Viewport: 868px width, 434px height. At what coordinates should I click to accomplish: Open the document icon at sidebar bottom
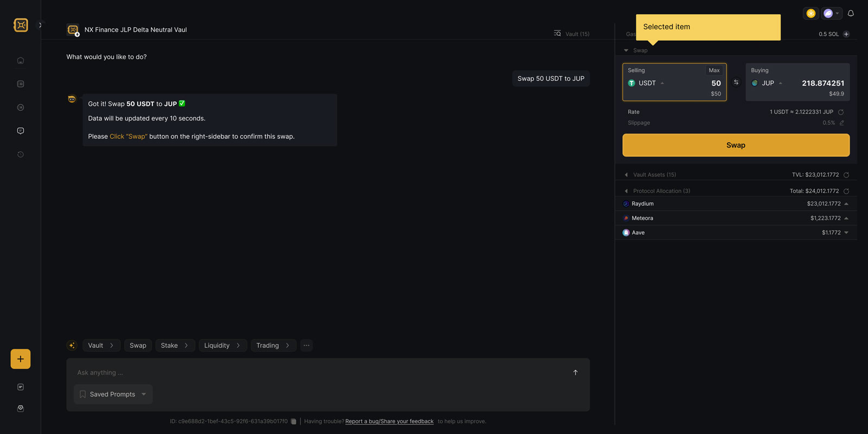coord(21,387)
